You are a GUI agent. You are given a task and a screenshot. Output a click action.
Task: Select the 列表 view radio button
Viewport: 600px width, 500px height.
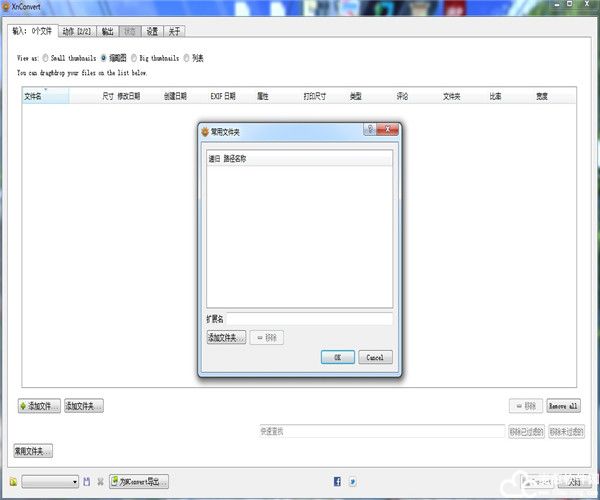pos(186,58)
